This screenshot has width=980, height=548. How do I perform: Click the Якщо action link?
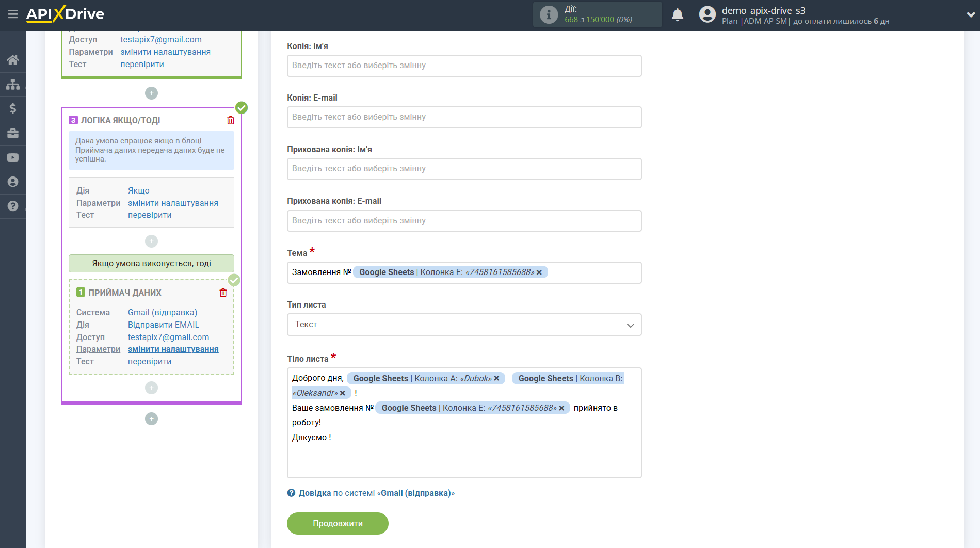(138, 190)
